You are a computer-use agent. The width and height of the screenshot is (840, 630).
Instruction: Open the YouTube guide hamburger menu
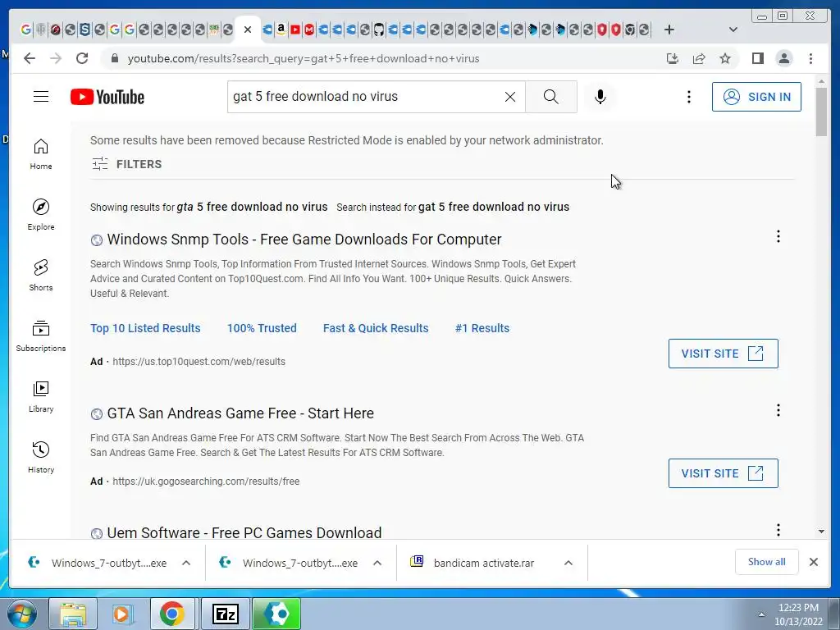(x=41, y=97)
